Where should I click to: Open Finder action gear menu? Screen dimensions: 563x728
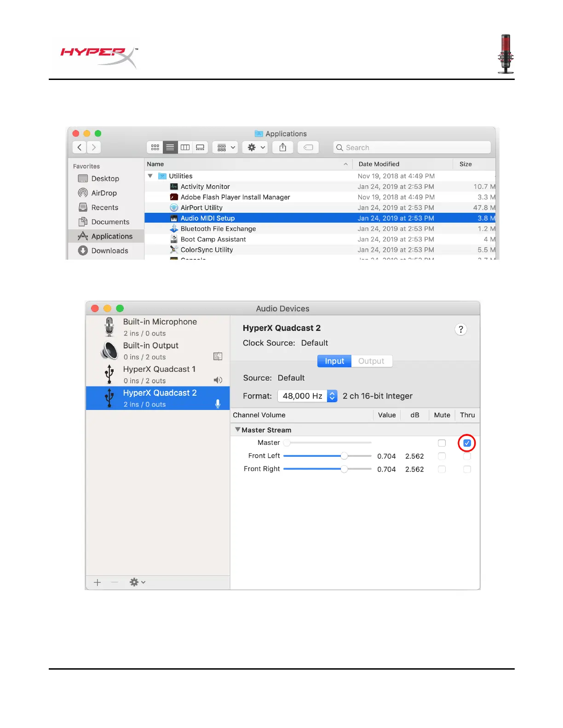(x=256, y=148)
